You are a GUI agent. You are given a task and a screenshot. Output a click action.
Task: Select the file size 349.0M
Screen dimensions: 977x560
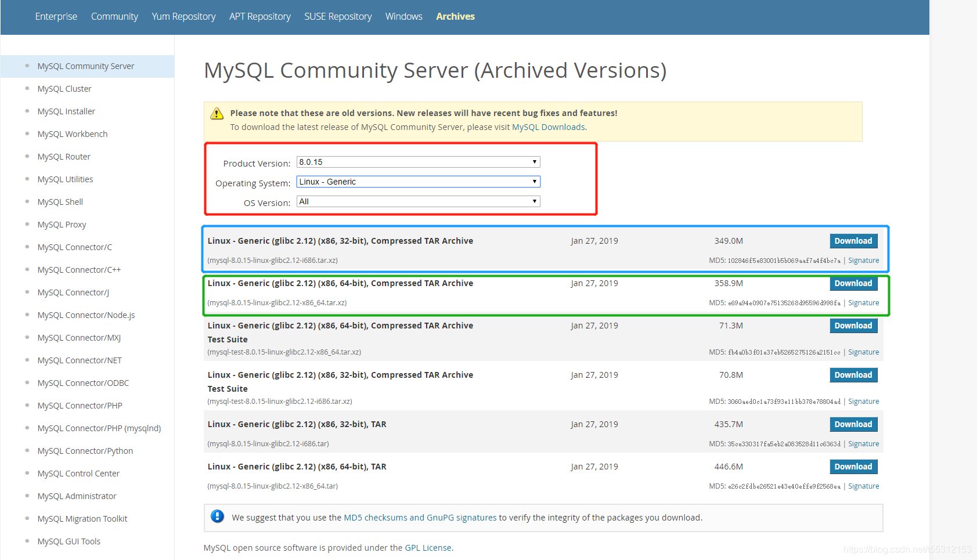(729, 241)
